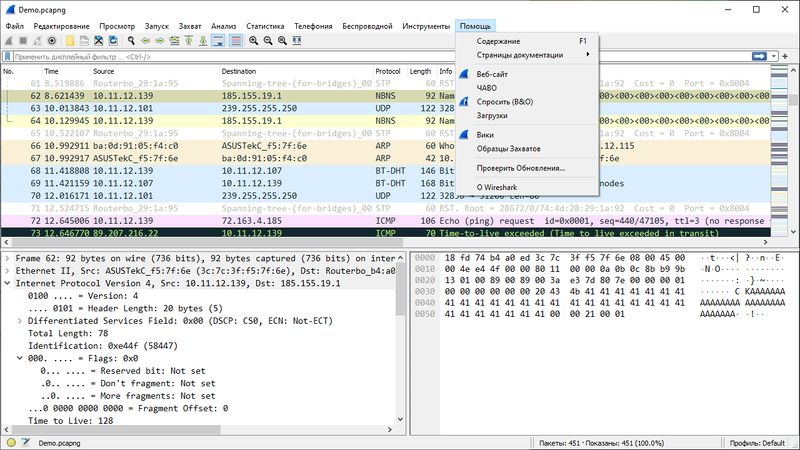
Task: Open the Файл menu
Action: click(15, 26)
